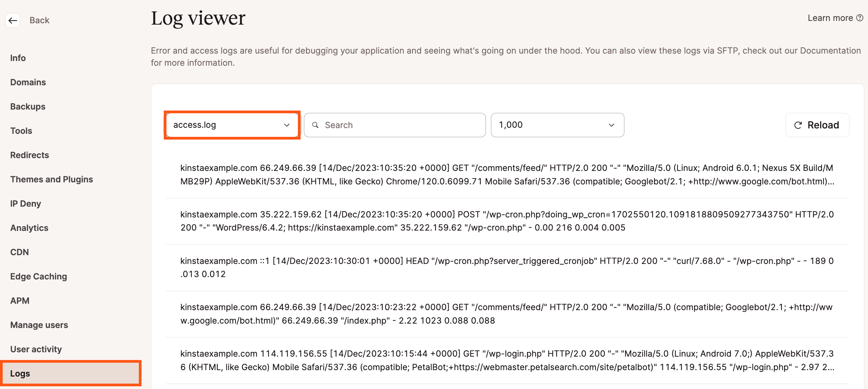Expand the 1,000 lines count dropdown
The height and width of the screenshot is (389, 868).
tap(557, 125)
